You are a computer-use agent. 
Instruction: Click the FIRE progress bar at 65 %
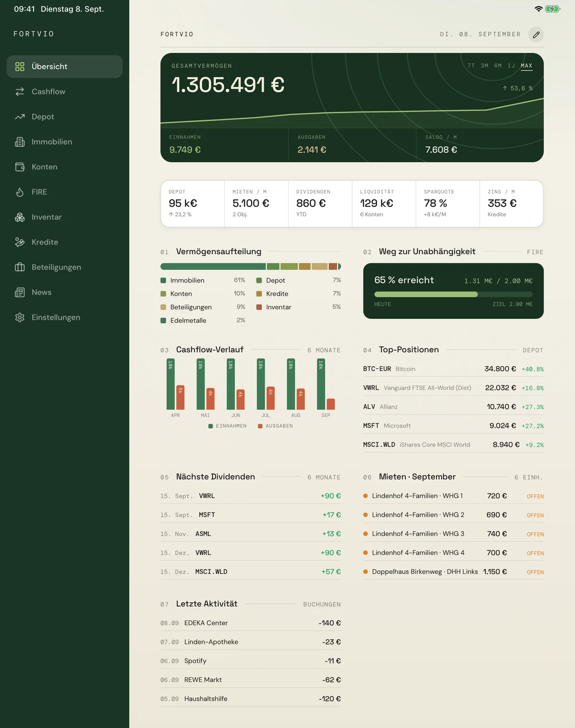point(453,294)
